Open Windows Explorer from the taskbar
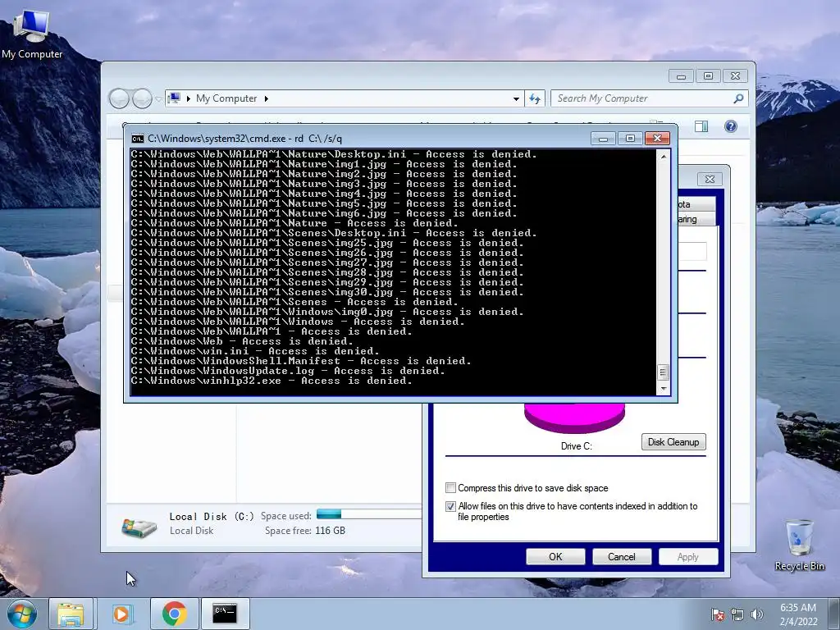This screenshot has height=630, width=840. tap(71, 614)
